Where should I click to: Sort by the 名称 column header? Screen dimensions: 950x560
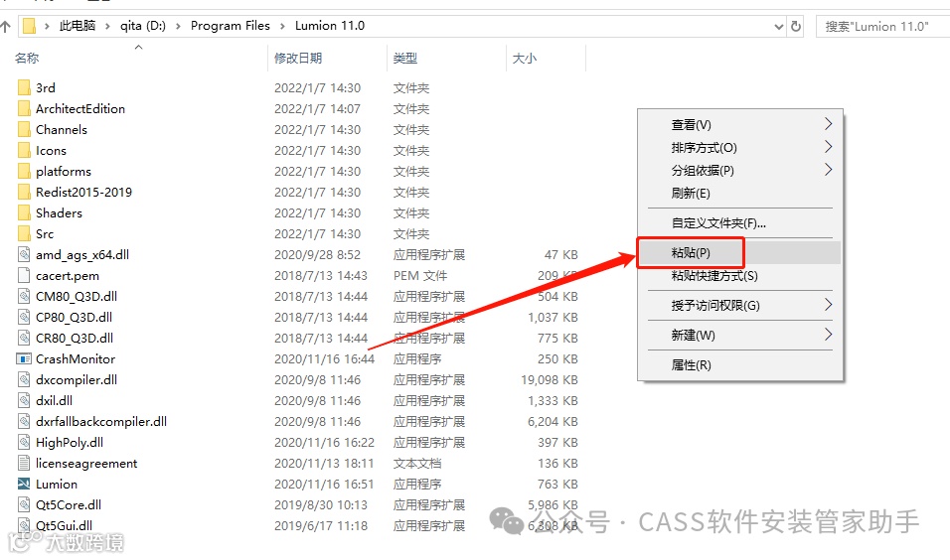pos(27,59)
